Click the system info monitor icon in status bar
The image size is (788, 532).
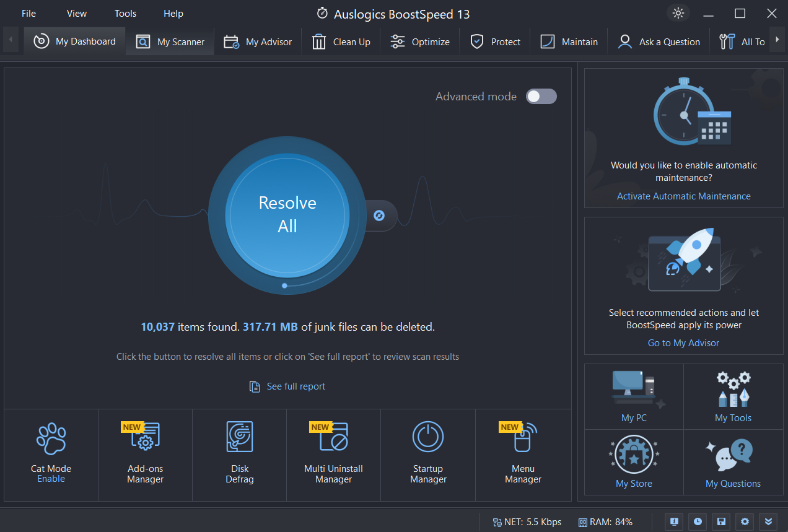pyautogui.click(x=674, y=521)
